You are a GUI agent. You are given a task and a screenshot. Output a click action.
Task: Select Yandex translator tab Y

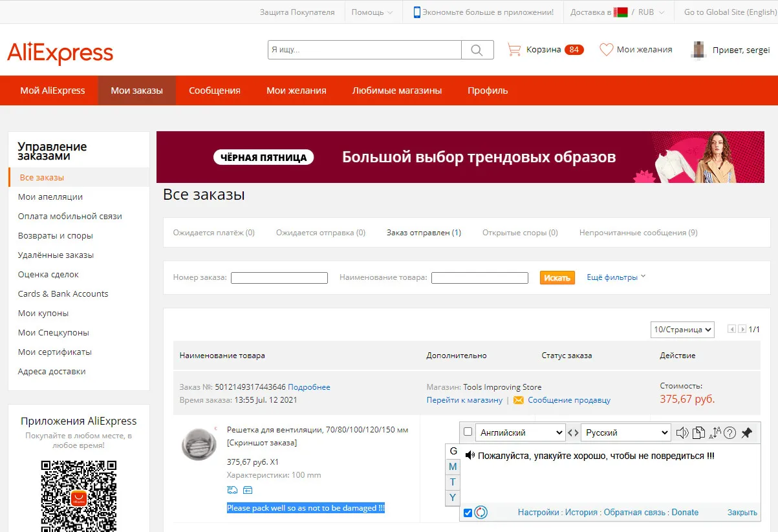click(453, 497)
